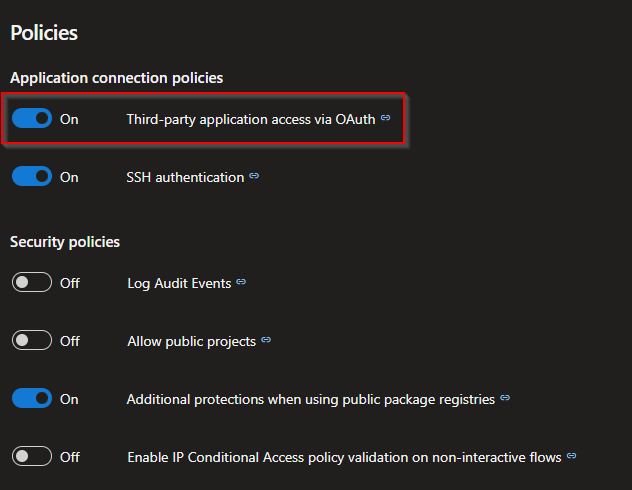Click link icon beside IP Conditional Access policy
Viewport: 632px width, 490px height.
(571, 456)
